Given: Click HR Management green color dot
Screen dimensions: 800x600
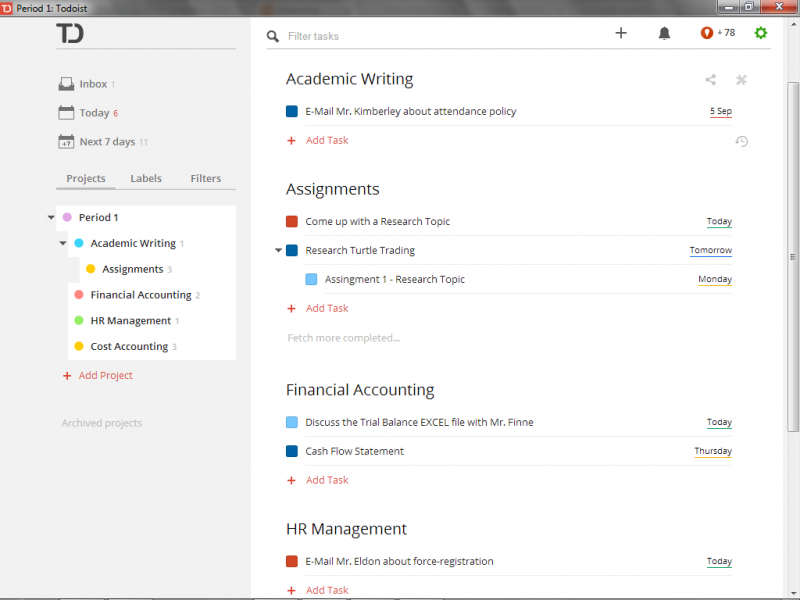Looking at the screenshot, I should pos(79,320).
